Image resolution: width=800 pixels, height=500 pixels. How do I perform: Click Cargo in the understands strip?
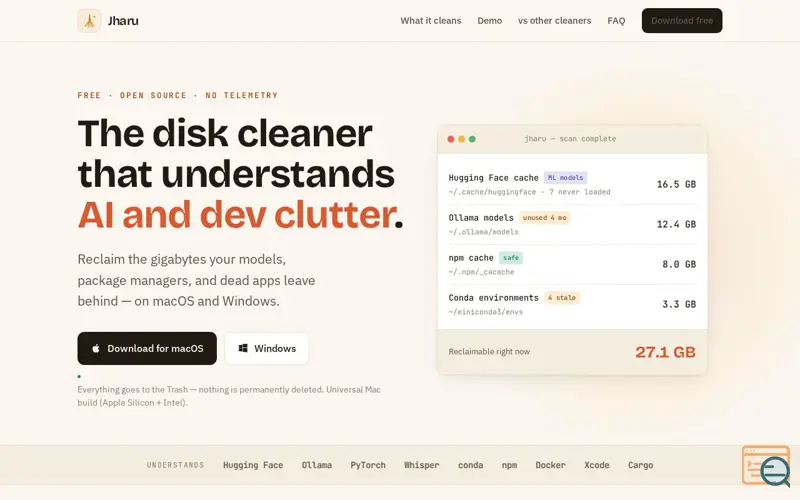point(640,465)
